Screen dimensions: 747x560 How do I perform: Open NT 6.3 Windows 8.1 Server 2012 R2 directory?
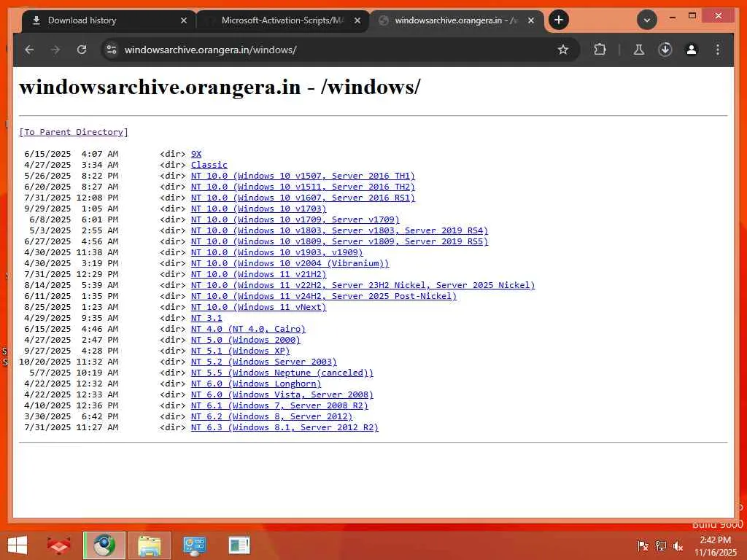pyautogui.click(x=285, y=427)
